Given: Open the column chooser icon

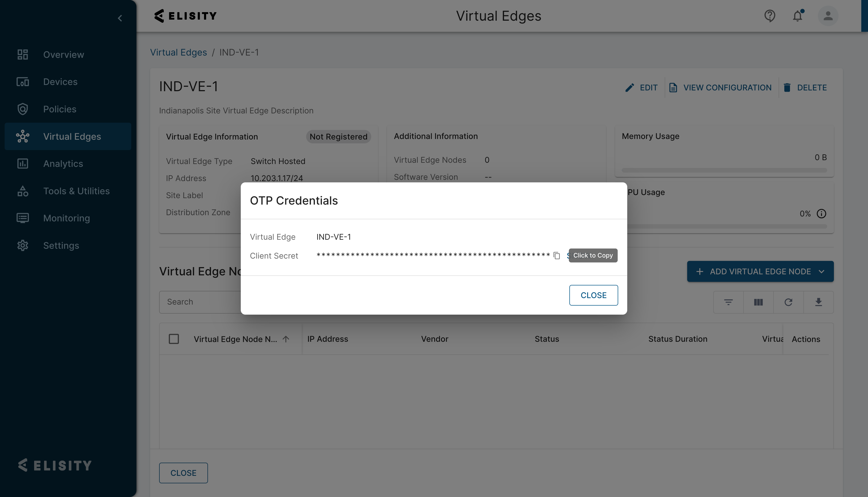Looking at the screenshot, I should click(758, 302).
